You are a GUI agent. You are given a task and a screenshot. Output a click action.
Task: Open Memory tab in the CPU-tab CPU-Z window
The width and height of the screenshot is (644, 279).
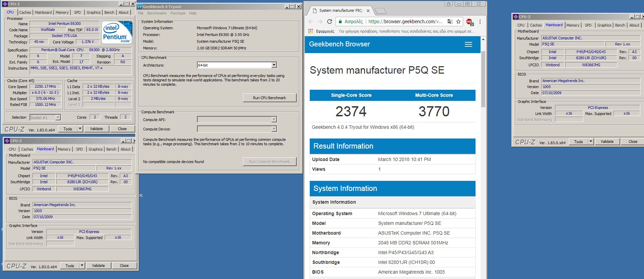62,12
